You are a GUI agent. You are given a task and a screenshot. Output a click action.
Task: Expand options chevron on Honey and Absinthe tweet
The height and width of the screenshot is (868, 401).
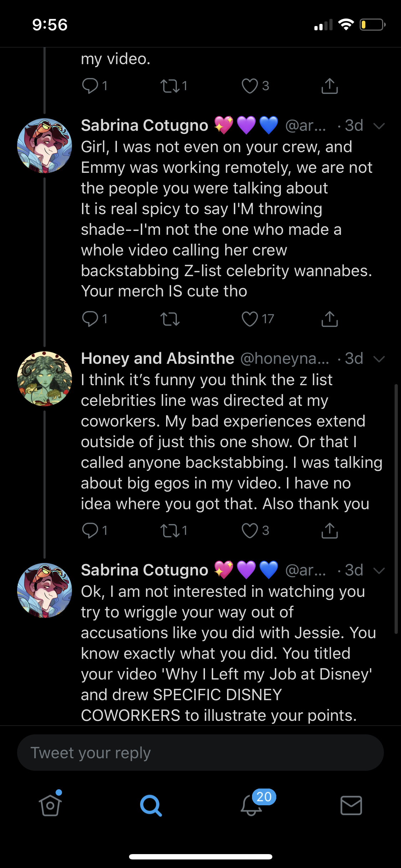[379, 359]
